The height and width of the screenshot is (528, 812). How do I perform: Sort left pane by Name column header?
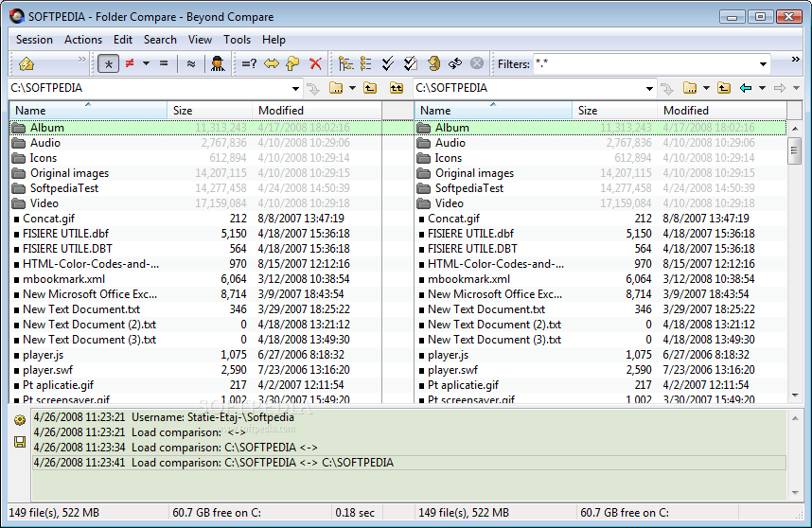(88, 111)
